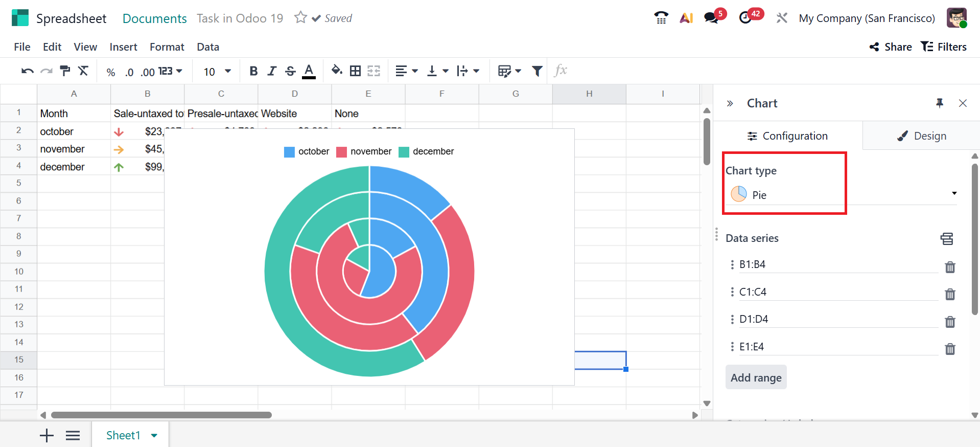Screen dimensions: 980x447
Task: Click the merge cells icon
Action: pyautogui.click(x=374, y=71)
